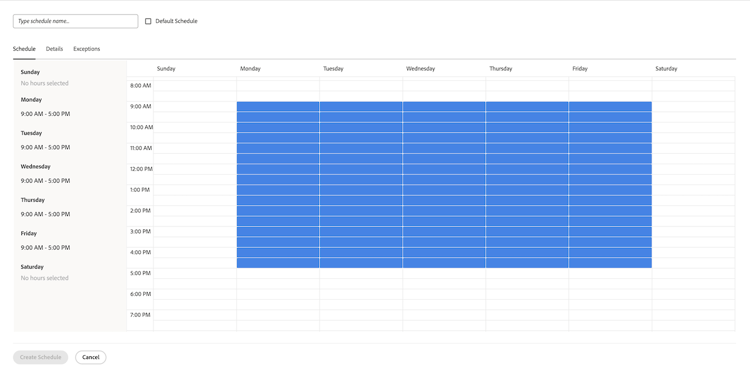Select Saturday 9:00 AM empty cell
Viewport: 750px width, 370px height.
pos(694,107)
